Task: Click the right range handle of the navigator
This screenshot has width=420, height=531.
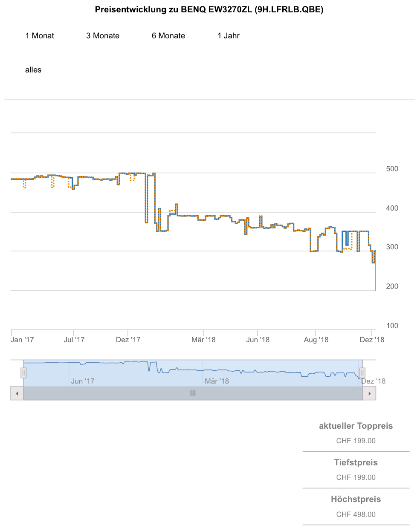Action: pyautogui.click(x=362, y=373)
